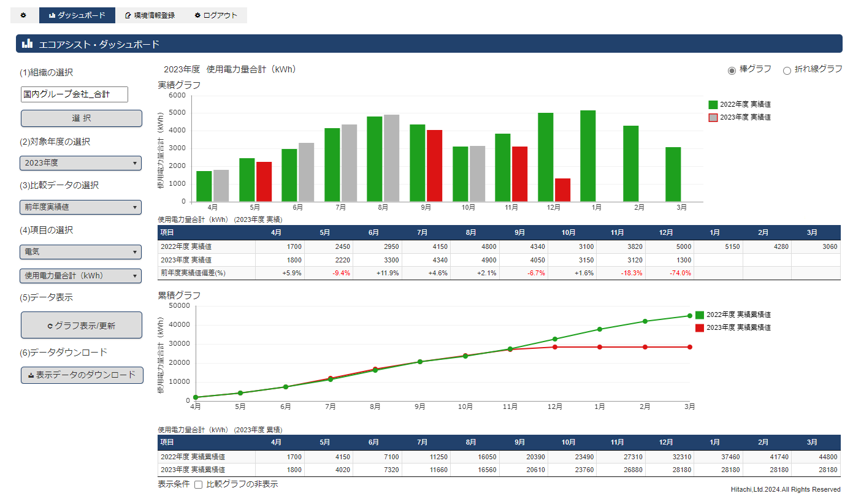Open the 使用電力量合計（kWh） dropdown
The width and height of the screenshot is (861, 504).
(80, 276)
